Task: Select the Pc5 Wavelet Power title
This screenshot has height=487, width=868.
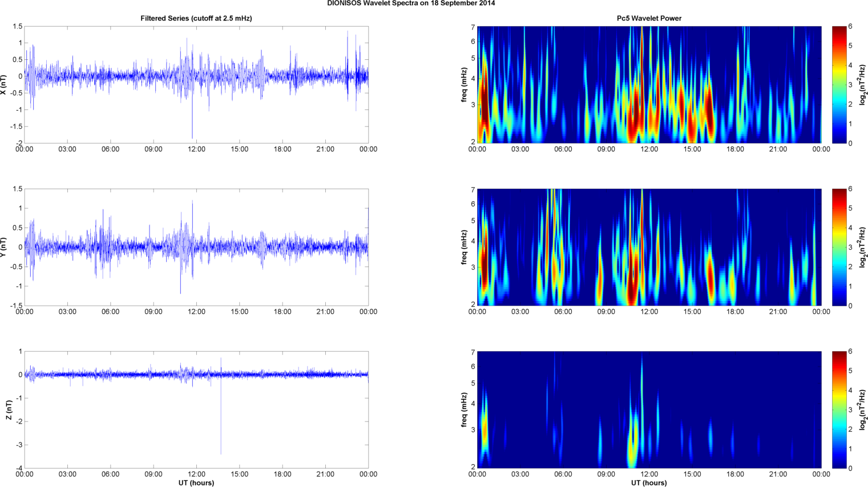Action: point(649,18)
